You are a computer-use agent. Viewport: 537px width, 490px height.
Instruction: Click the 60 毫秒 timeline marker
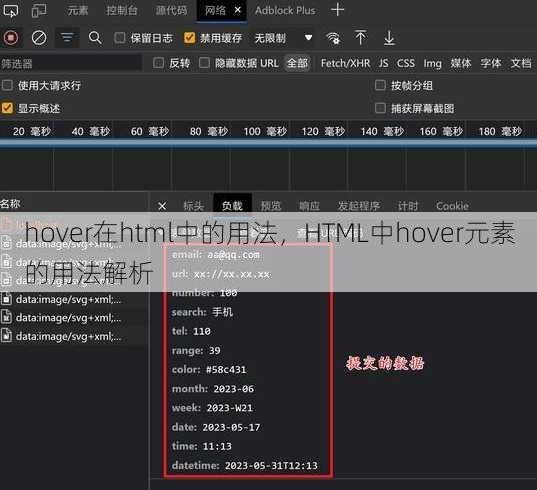(150, 131)
